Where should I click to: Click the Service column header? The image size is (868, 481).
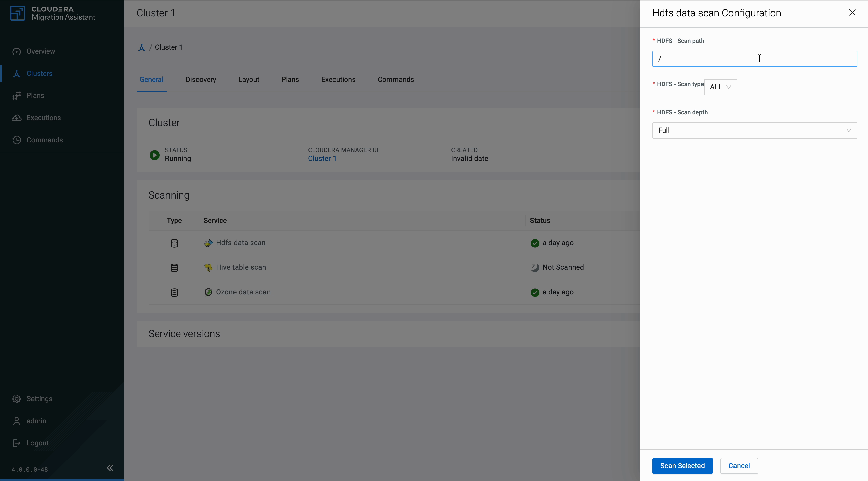[x=215, y=221]
